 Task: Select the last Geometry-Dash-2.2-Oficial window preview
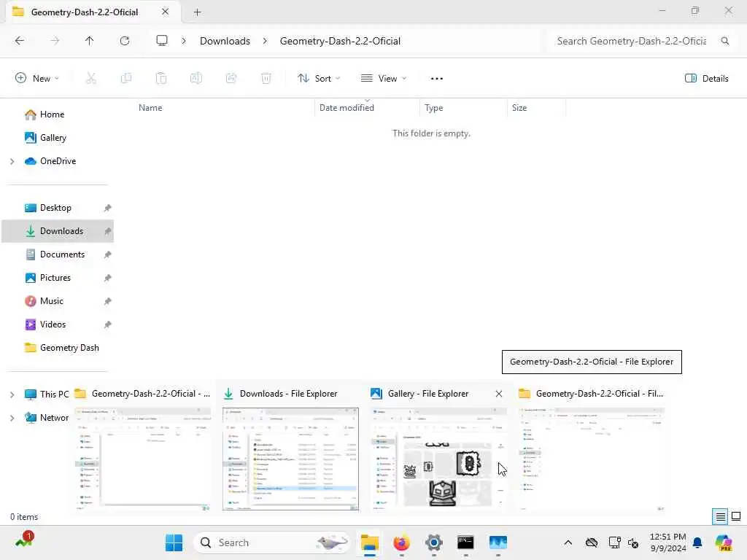pos(591,447)
